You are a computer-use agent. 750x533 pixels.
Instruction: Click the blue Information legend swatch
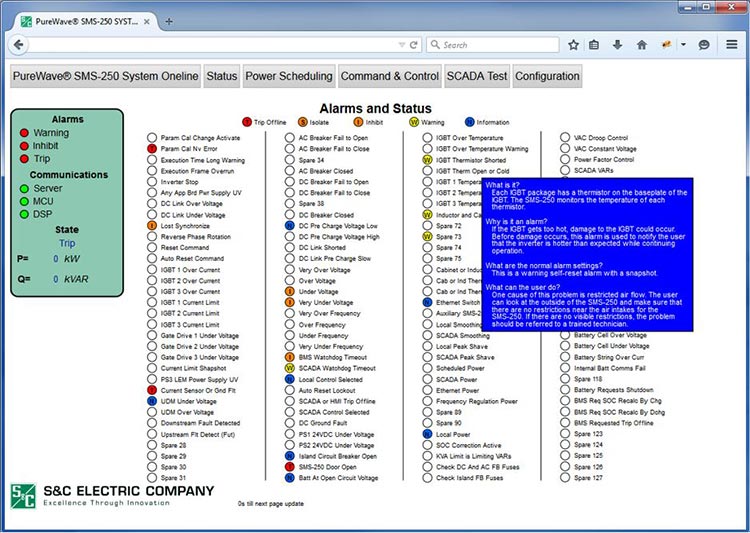(470, 122)
